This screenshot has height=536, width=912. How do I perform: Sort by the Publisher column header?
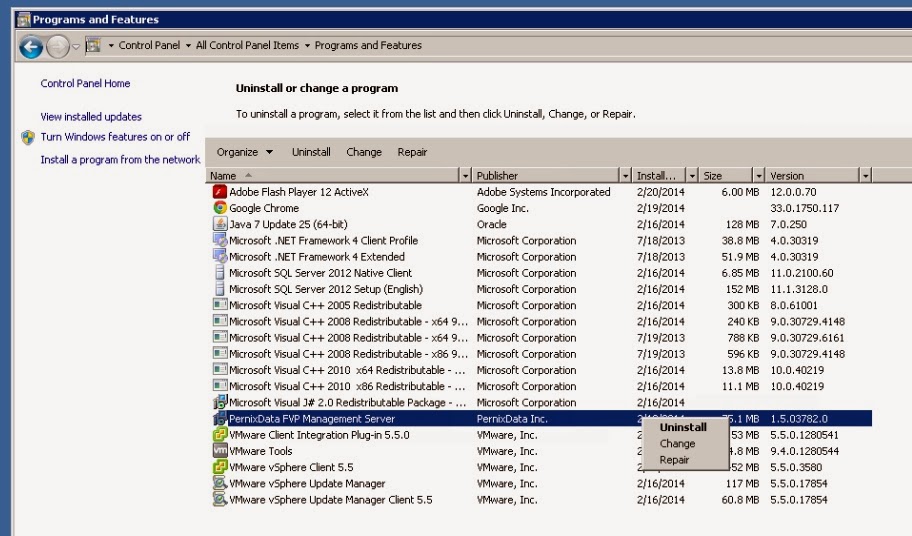pos(546,176)
